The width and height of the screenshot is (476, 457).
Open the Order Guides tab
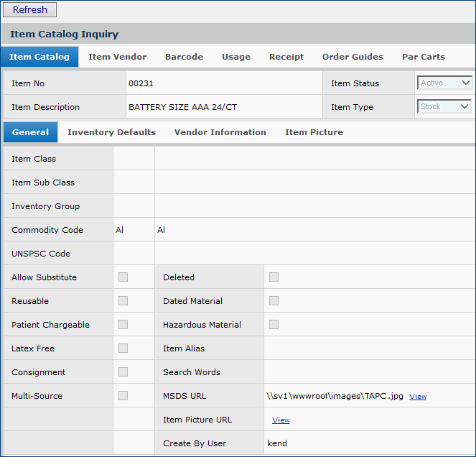click(x=353, y=57)
